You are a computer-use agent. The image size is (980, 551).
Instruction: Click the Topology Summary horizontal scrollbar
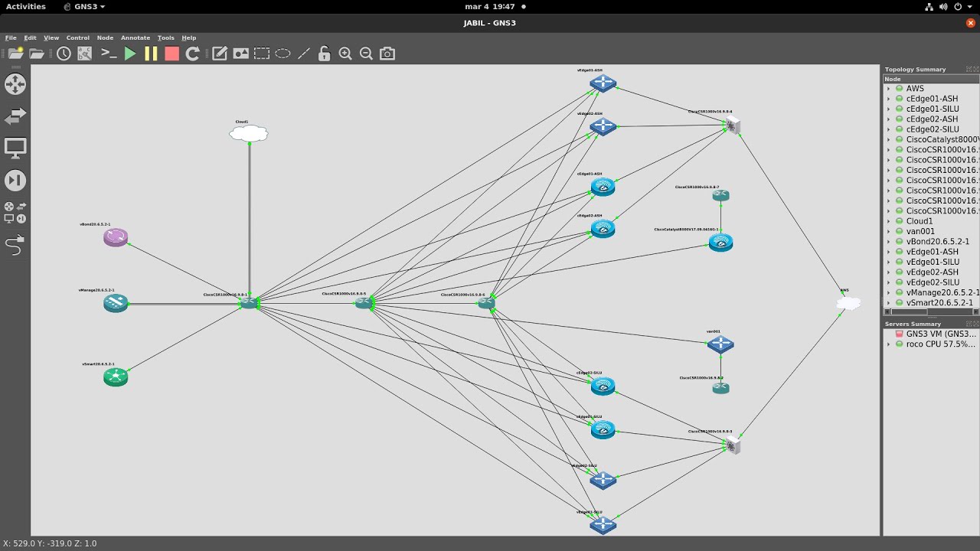click(932, 311)
